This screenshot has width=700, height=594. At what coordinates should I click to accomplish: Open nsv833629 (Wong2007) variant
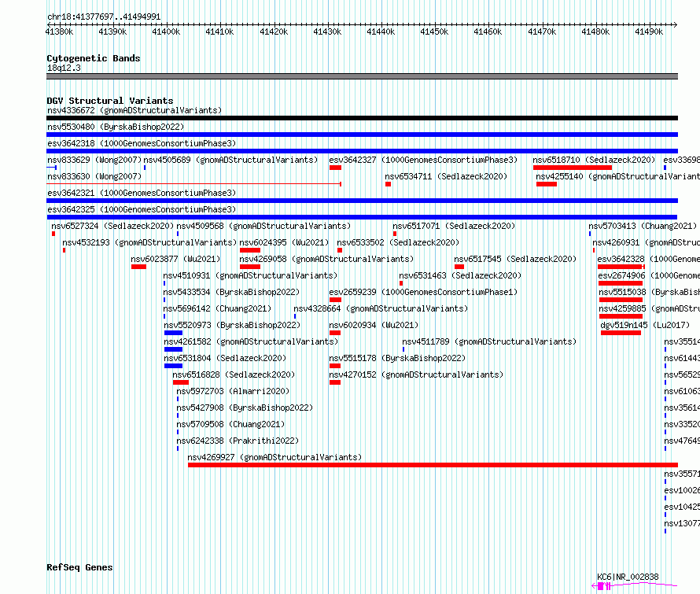(x=94, y=160)
